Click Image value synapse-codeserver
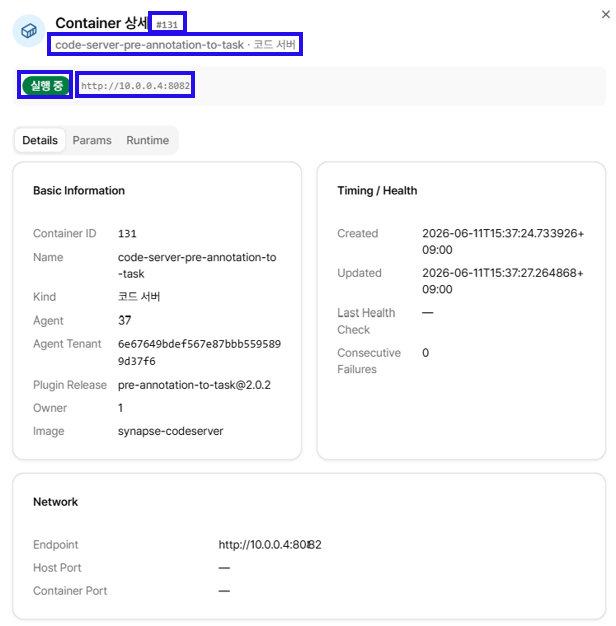Viewport: 616px width, 626px height. pos(170,431)
